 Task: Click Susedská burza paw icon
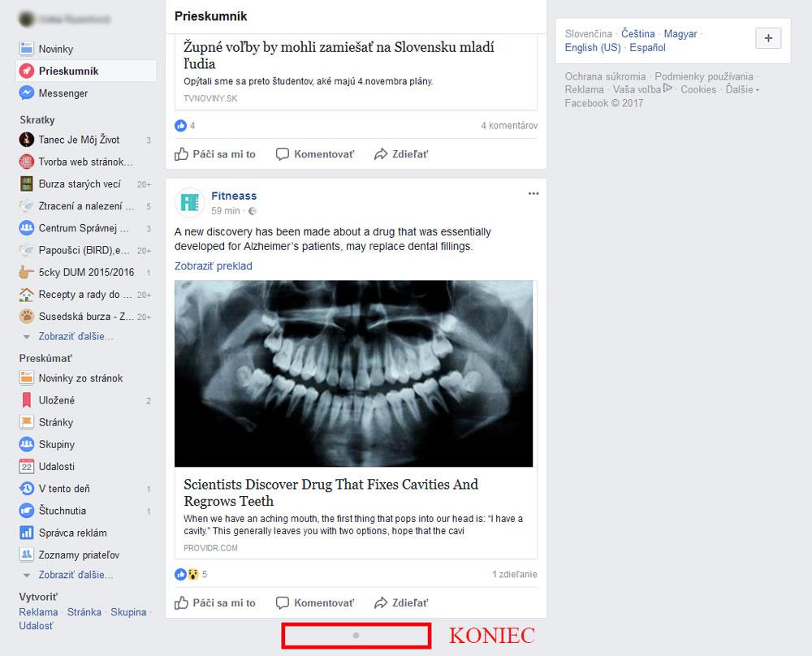click(27, 317)
